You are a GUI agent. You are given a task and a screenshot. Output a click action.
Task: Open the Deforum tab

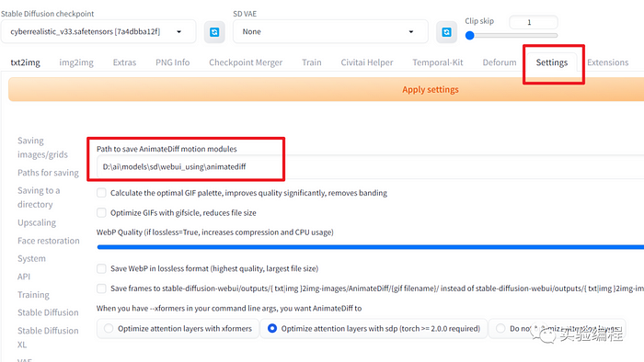500,62
